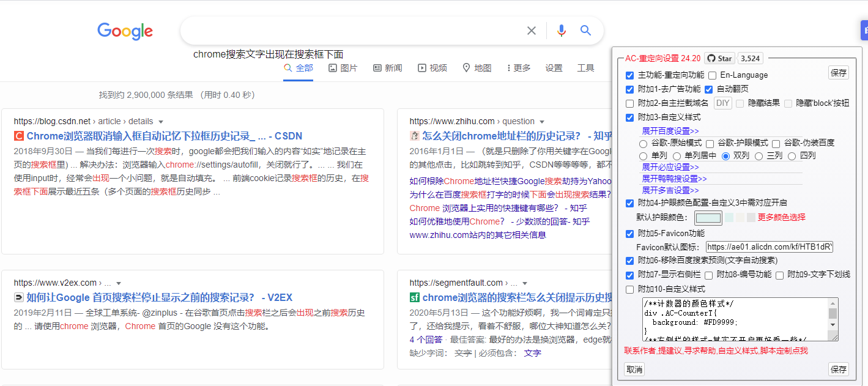Uncheck the 自动翻页 checkbox
The height and width of the screenshot is (386, 868).
point(708,89)
